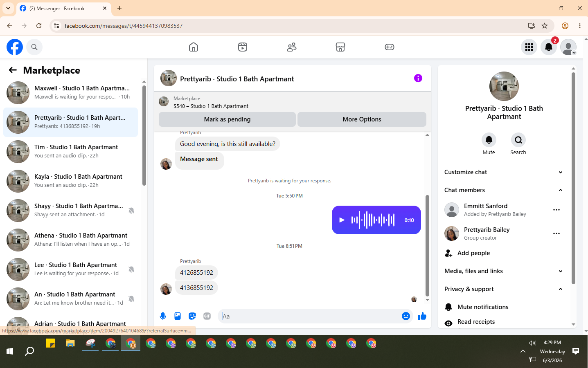Expand Customize chat section
This screenshot has height=368, width=588.
(504, 172)
